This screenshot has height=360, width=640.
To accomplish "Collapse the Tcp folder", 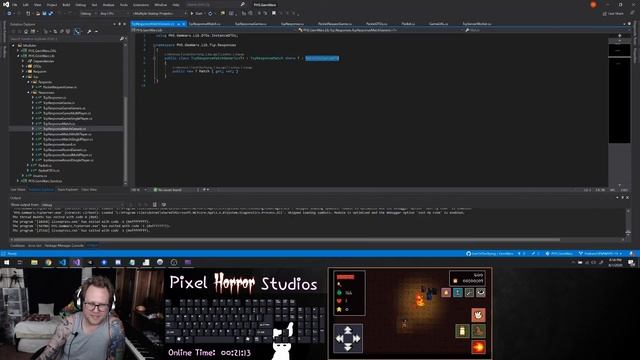I will (x=24, y=77).
